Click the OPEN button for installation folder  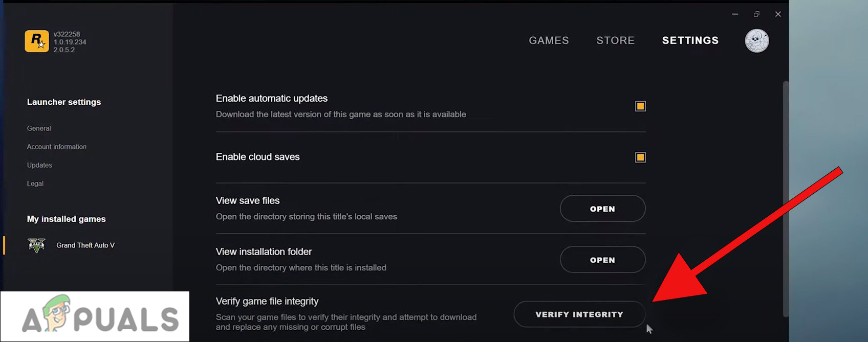coord(602,260)
